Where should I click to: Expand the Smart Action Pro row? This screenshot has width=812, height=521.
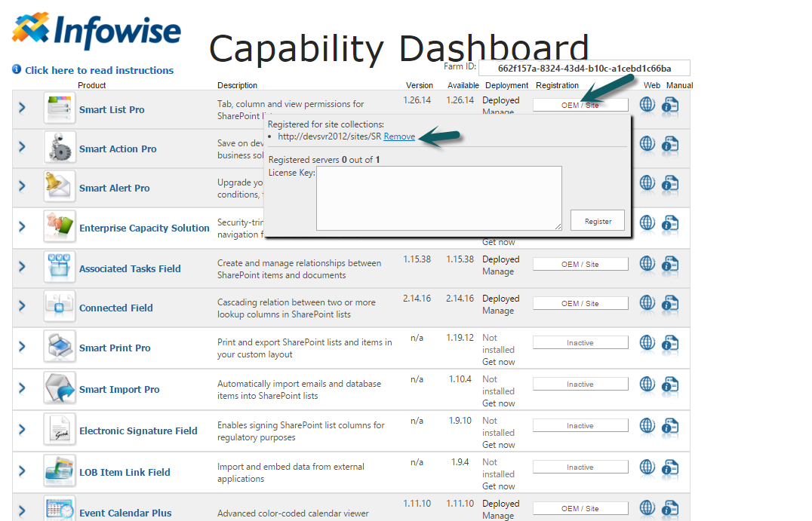pos(22,147)
